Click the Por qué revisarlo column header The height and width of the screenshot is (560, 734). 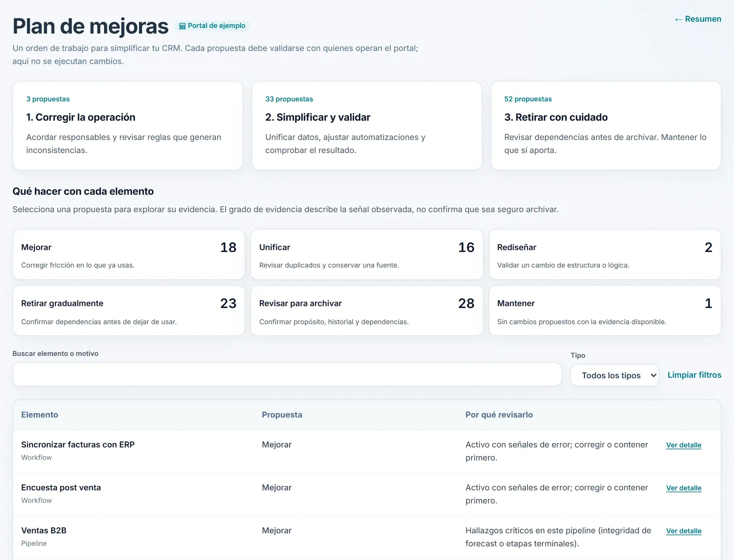[499, 415]
